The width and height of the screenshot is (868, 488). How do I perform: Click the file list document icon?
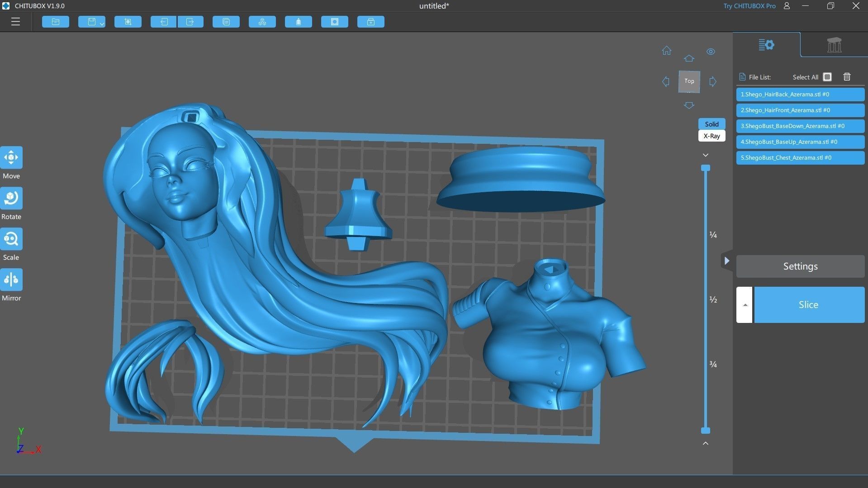[742, 77]
